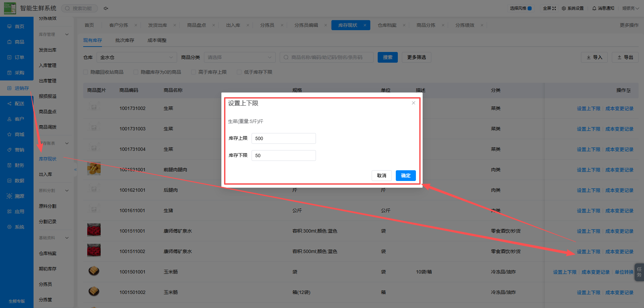The image size is (644, 308).
Task: Open the system settings gear icon
Action: 564,8
